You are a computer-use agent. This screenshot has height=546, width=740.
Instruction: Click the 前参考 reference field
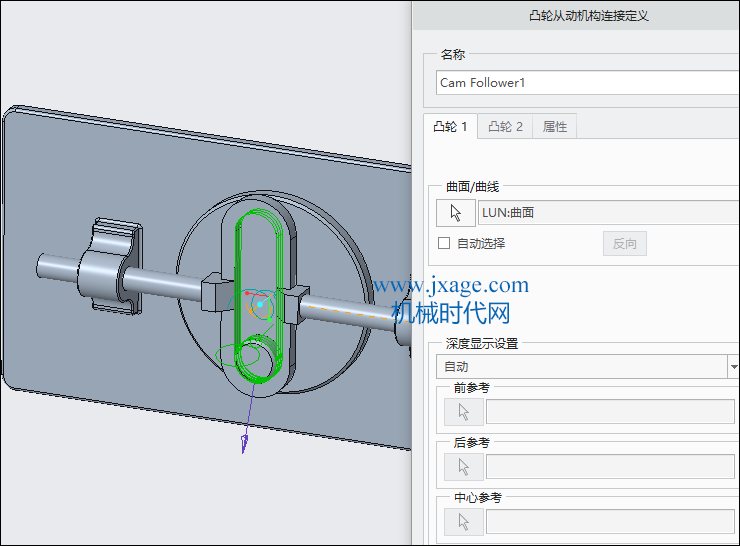coord(610,412)
